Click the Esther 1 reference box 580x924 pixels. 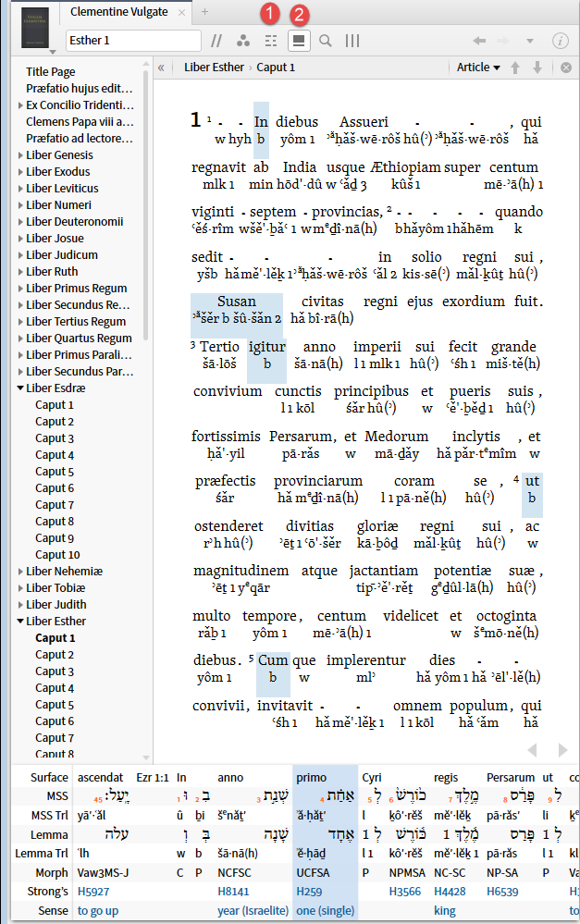point(133,41)
